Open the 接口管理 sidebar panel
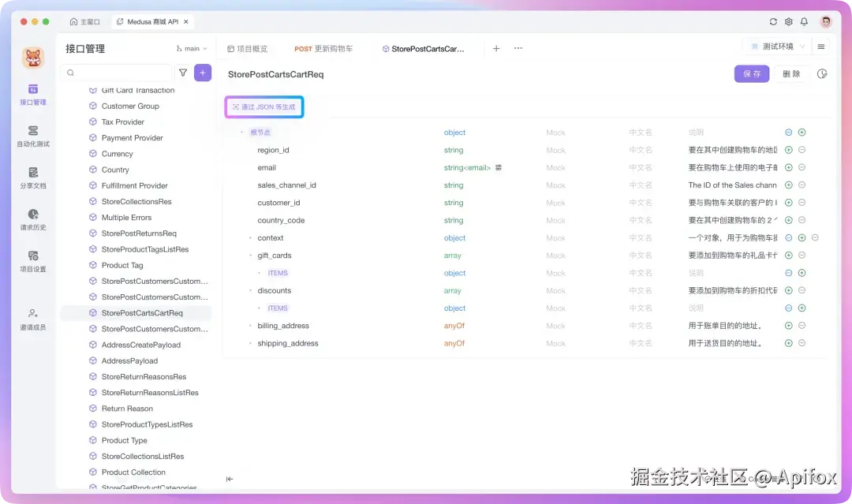 click(x=32, y=95)
